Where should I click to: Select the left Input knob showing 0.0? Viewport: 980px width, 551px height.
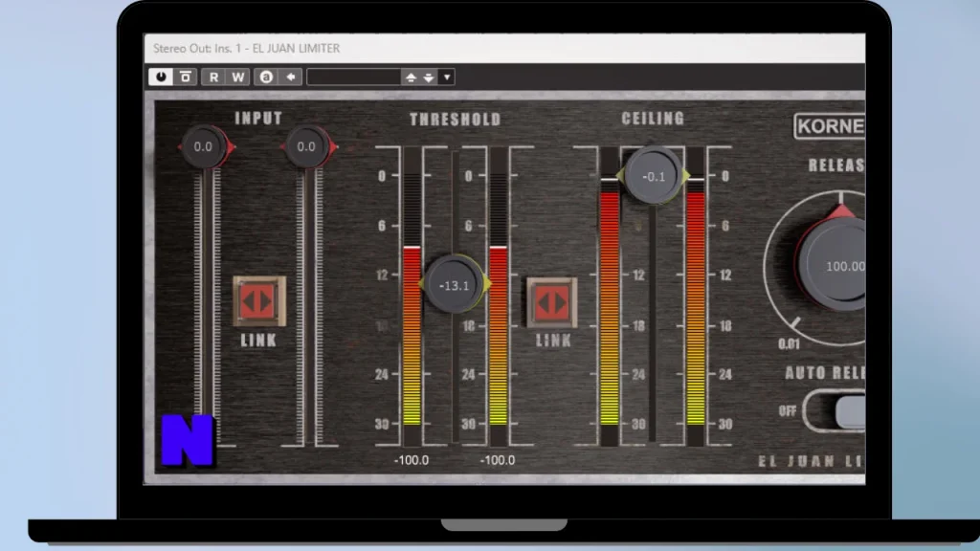pos(203,146)
